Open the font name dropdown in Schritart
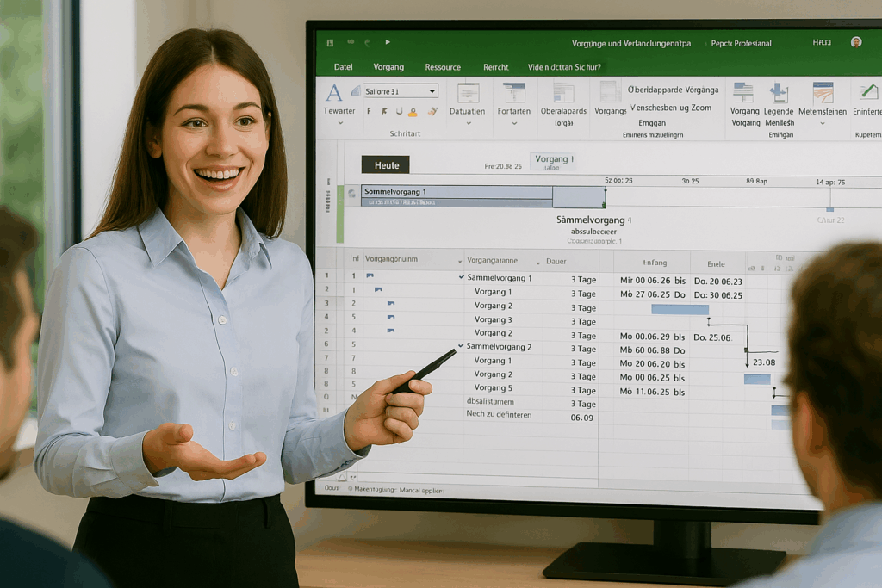The image size is (882, 588). [432, 91]
